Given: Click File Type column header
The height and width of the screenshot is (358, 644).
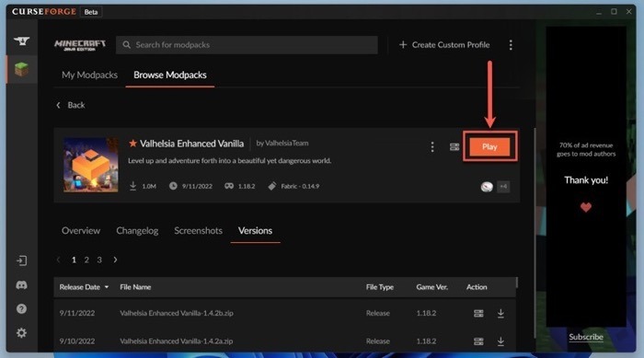Looking at the screenshot, I should (x=380, y=287).
